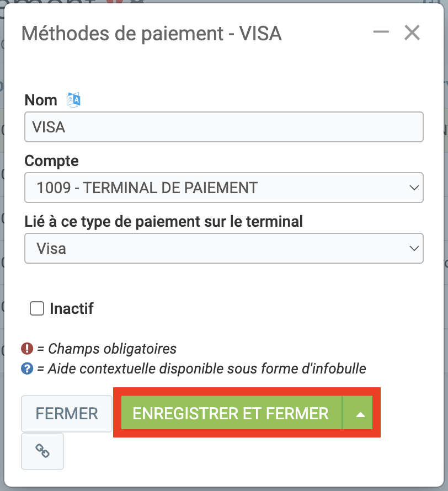Click the permalink chain icon button
The image size is (448, 491).
[x=42, y=451]
